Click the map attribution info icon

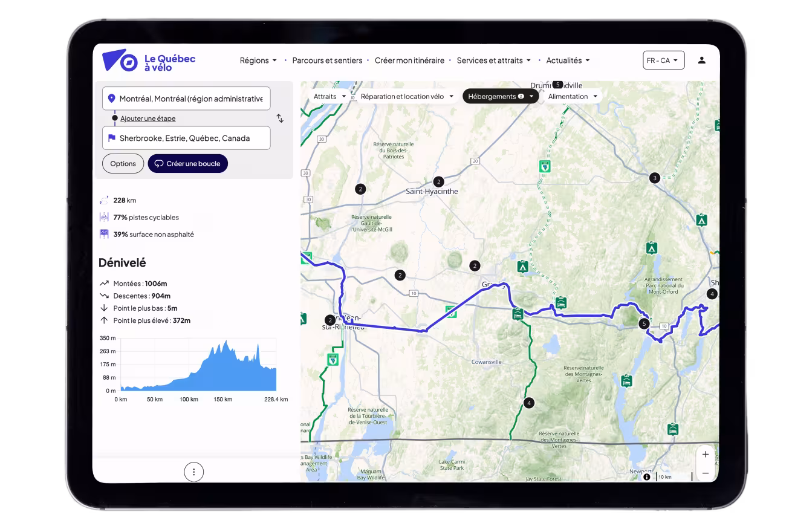pos(646,477)
